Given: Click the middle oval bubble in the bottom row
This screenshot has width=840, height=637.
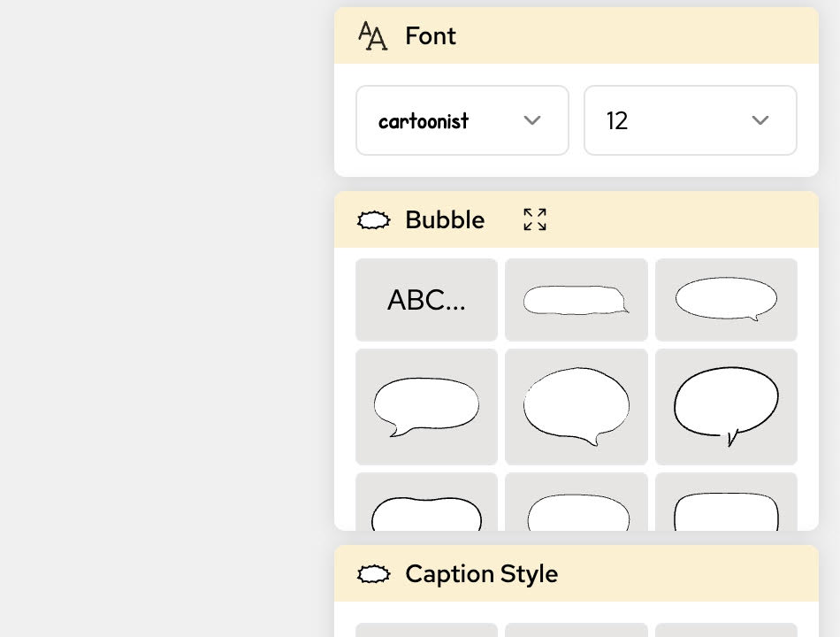Looking at the screenshot, I should pyautogui.click(x=577, y=513).
